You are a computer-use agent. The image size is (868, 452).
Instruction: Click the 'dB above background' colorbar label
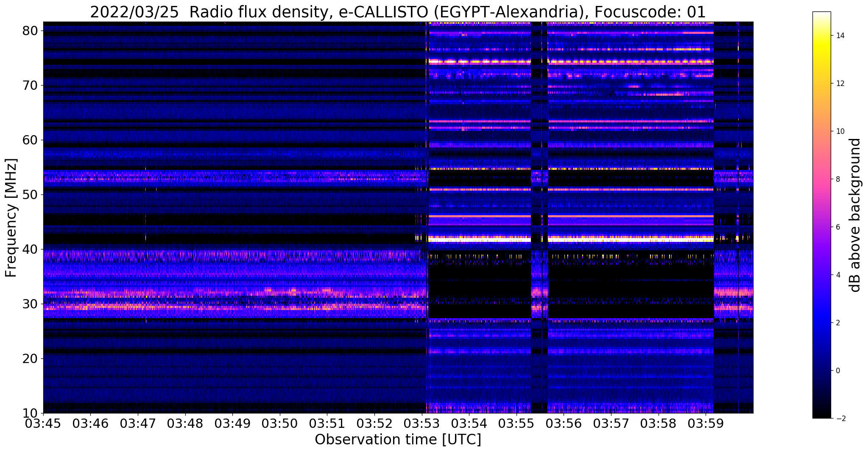pos(855,215)
